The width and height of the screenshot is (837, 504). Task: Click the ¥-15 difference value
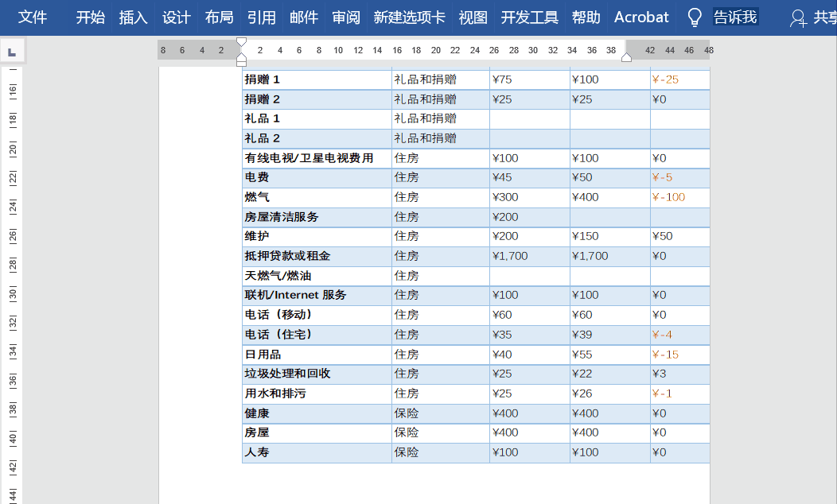click(665, 355)
